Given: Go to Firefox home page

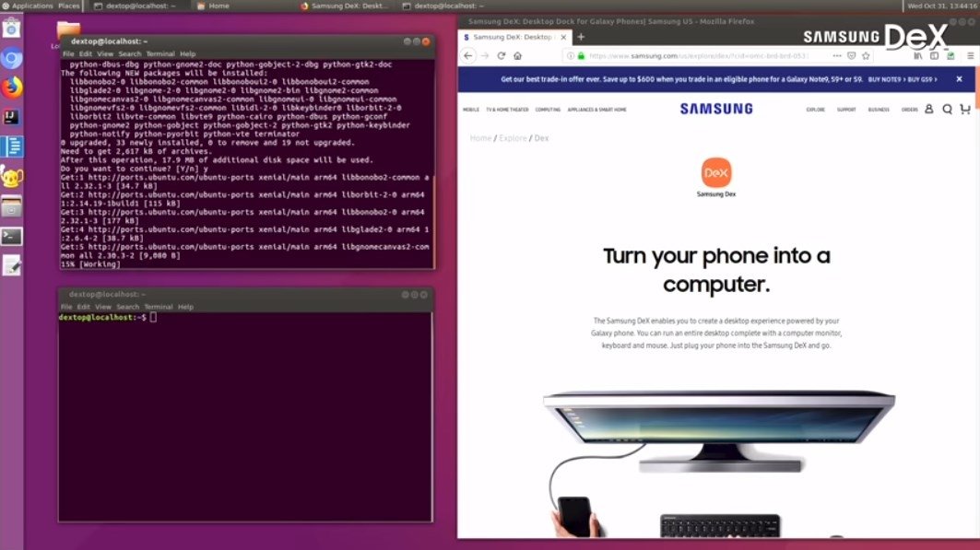Looking at the screenshot, I should 517,55.
